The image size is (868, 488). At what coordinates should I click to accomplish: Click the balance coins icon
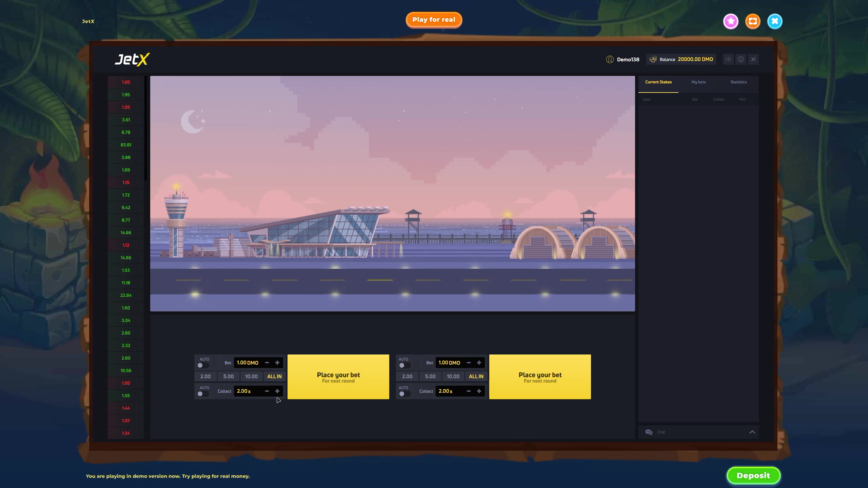pos(653,59)
